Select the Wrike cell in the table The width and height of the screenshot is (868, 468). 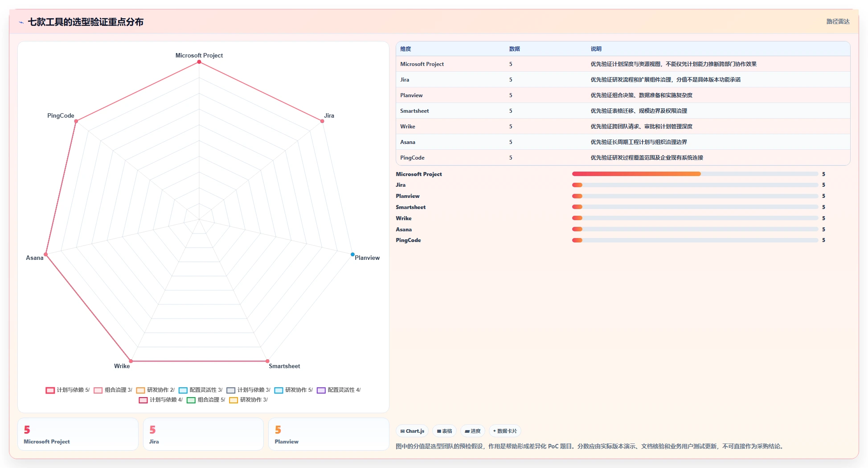pyautogui.click(x=408, y=127)
